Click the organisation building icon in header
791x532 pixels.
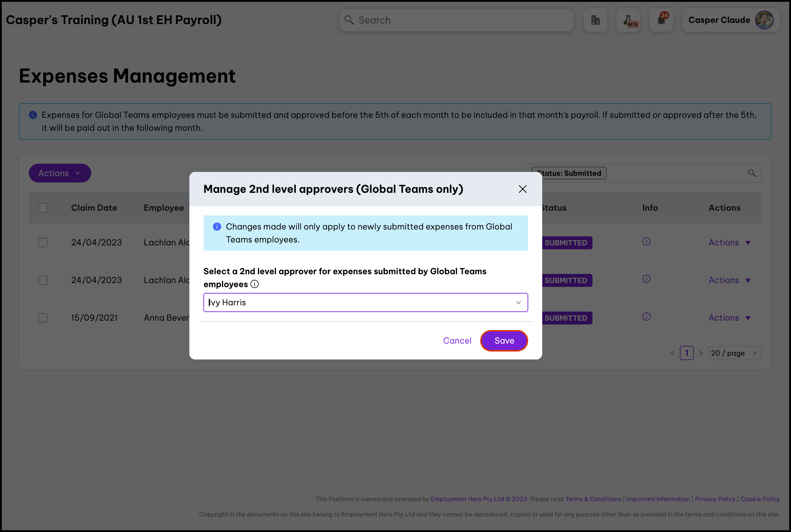[595, 20]
